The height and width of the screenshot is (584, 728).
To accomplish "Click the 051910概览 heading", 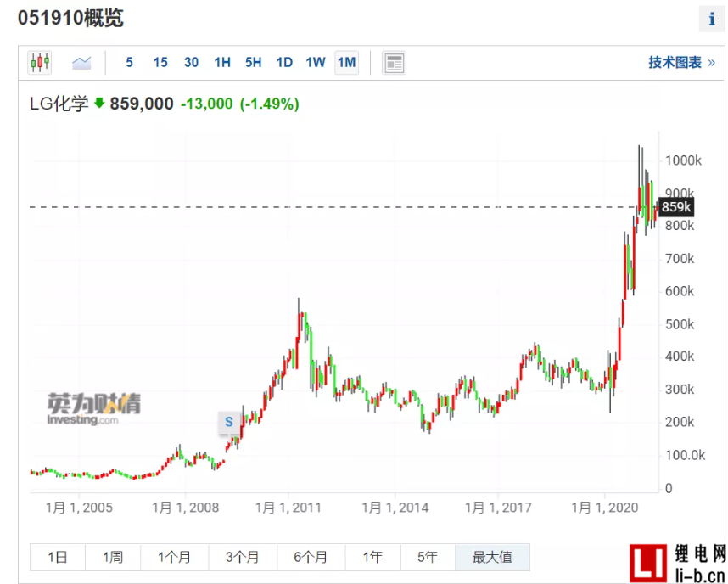I will pos(70,19).
